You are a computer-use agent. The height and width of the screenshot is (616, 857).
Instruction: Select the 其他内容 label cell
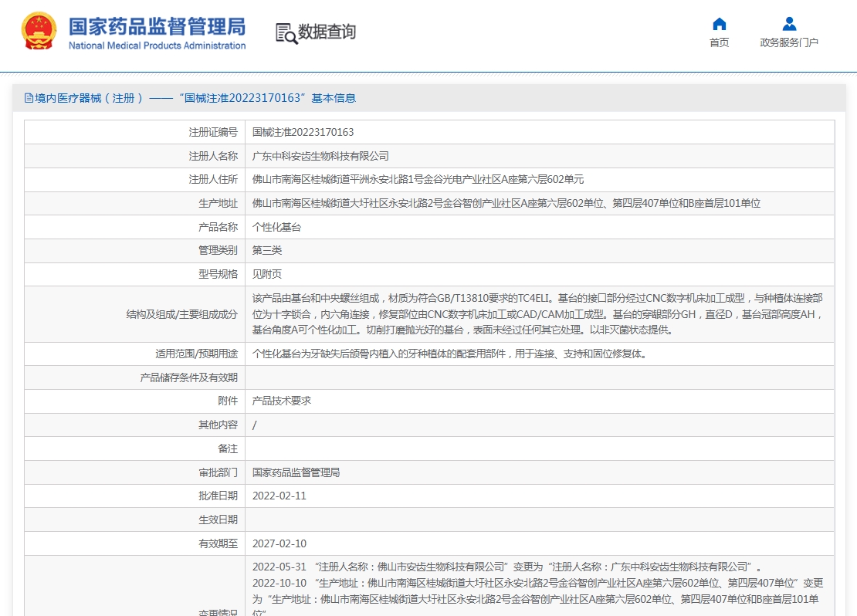click(x=134, y=425)
